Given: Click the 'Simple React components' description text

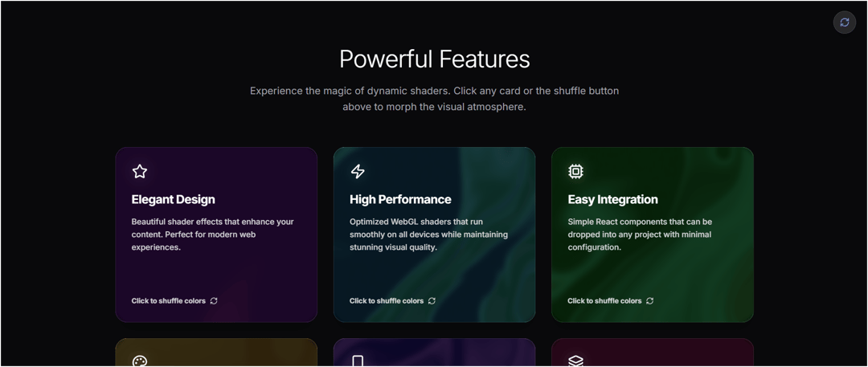Looking at the screenshot, I should [640, 234].
